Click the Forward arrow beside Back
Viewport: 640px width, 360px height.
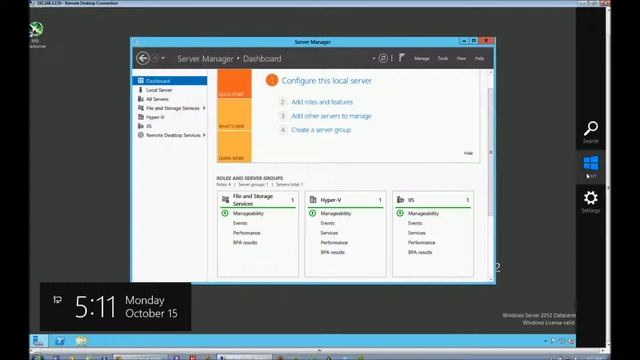point(156,58)
